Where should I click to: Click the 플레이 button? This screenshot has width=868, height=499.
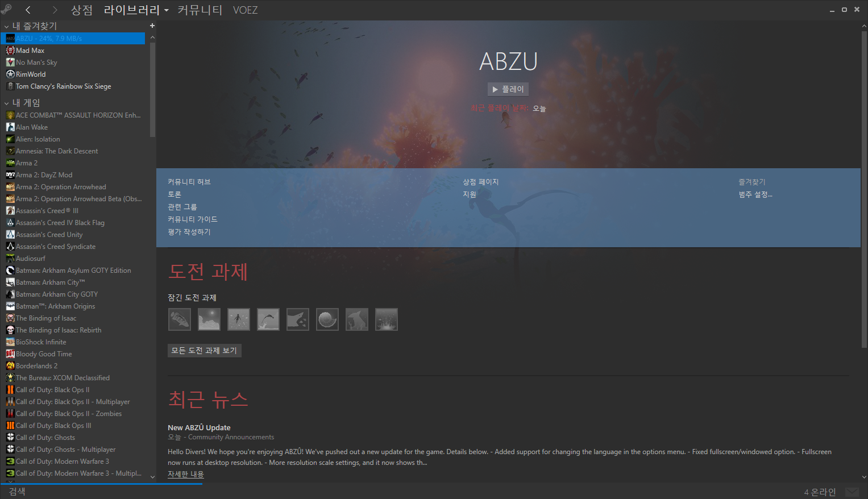tap(508, 89)
